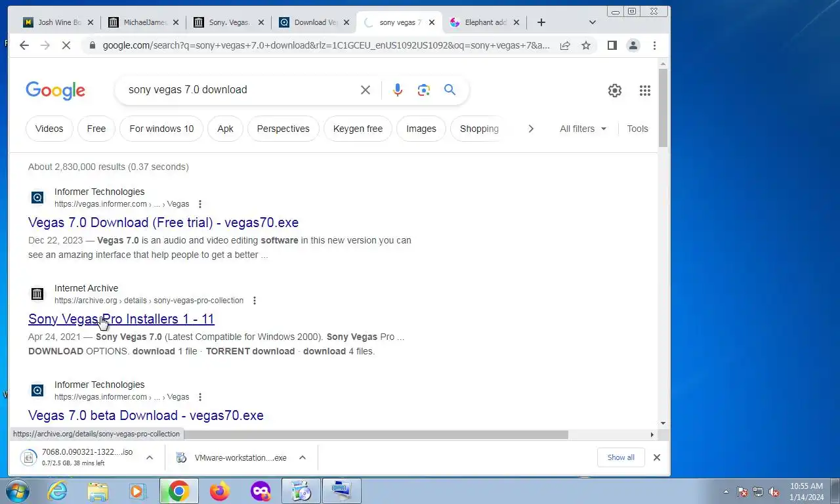Screen dimensions: 840x504
Task: Click in the Google search input field
Action: 240,90
